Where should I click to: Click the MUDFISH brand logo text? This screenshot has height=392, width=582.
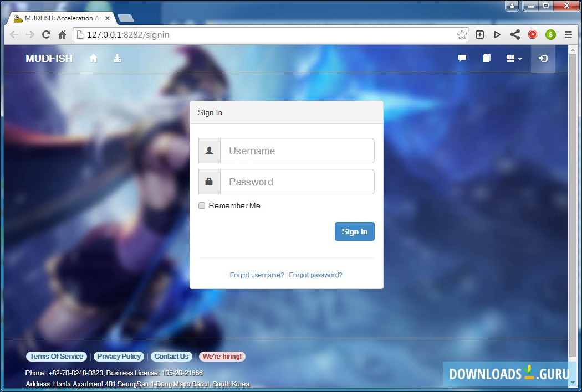[x=49, y=59]
